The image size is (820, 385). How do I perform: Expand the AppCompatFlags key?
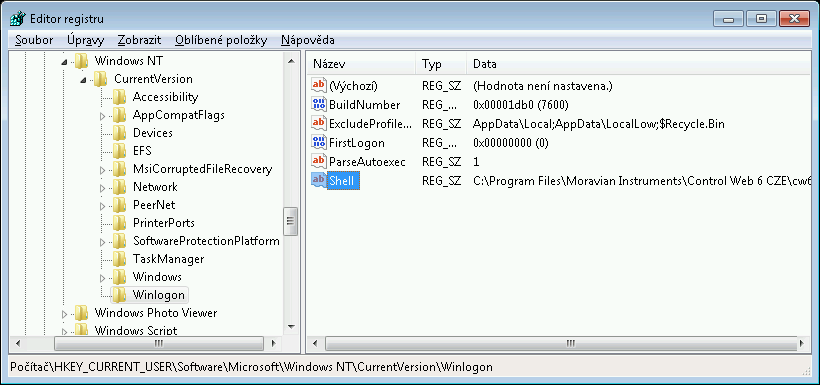(x=102, y=116)
